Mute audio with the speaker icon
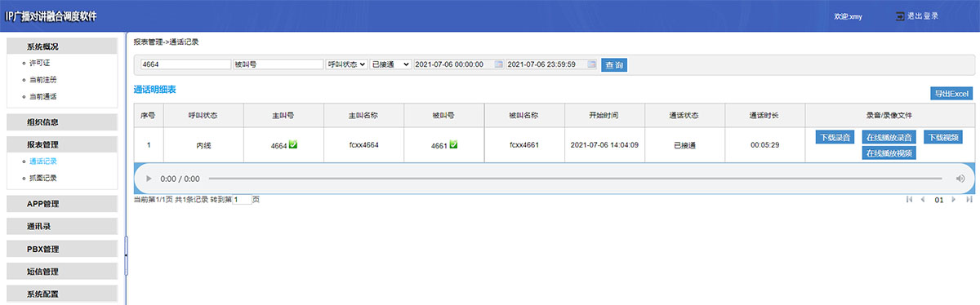980x305 pixels. coord(960,179)
